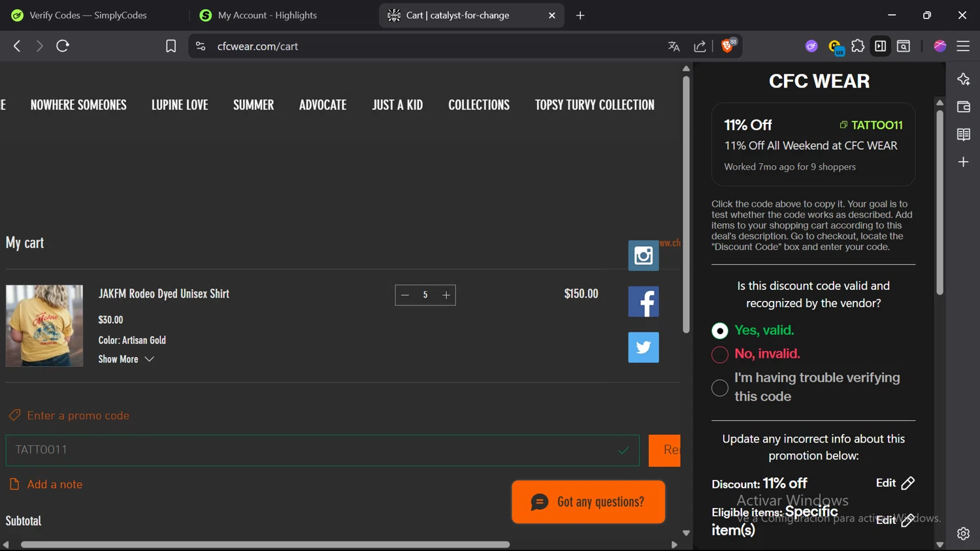Viewport: 980px width, 551px height.
Task: Open site information for cfcwear.com
Action: pyautogui.click(x=201, y=46)
